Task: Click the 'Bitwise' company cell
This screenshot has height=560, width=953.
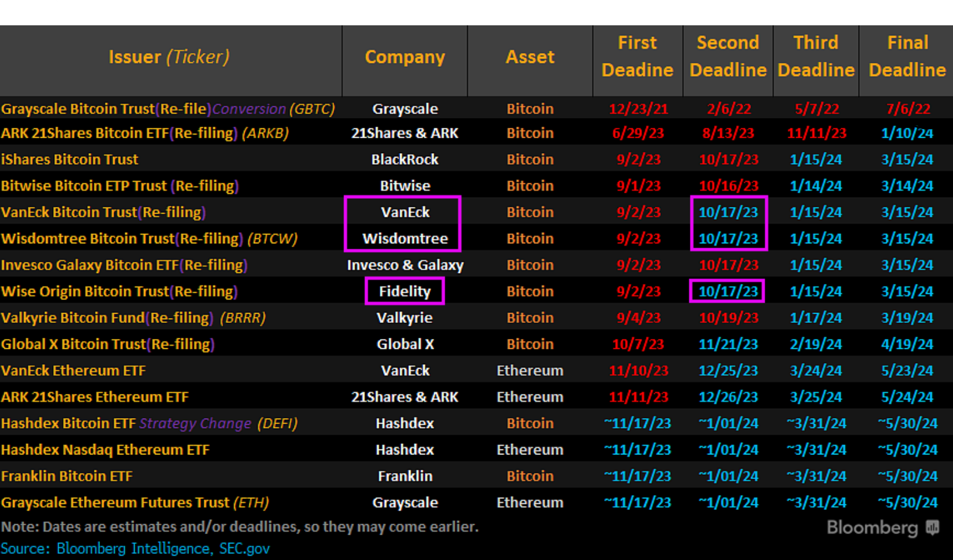Action: tap(405, 186)
